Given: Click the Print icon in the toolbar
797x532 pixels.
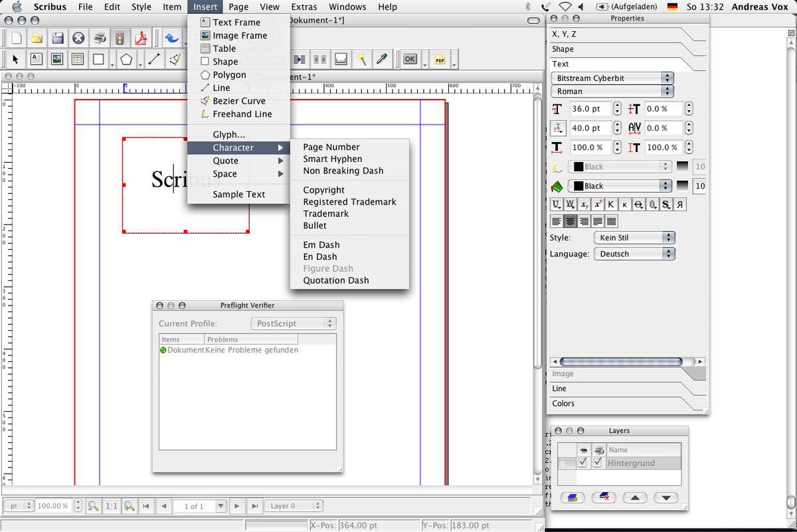Looking at the screenshot, I should coord(99,38).
